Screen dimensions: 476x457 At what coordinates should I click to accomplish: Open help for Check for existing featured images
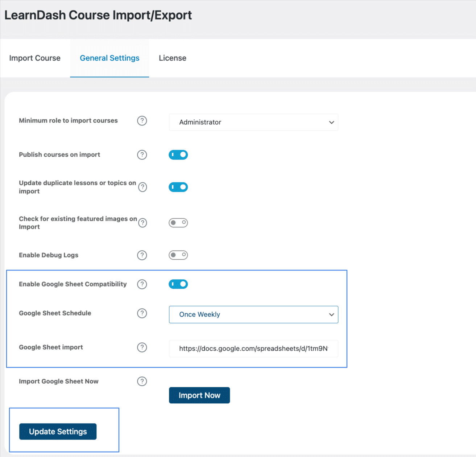143,223
